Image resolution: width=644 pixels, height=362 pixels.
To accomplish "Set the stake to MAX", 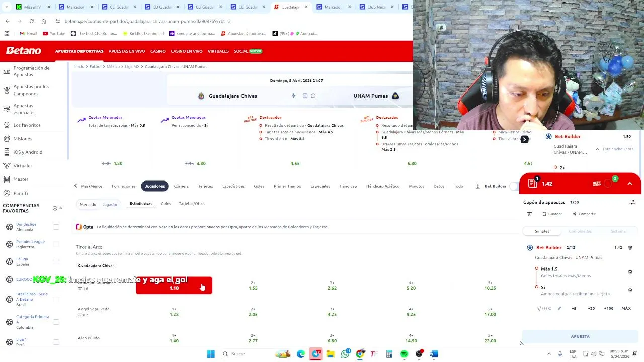I will 626,308.
